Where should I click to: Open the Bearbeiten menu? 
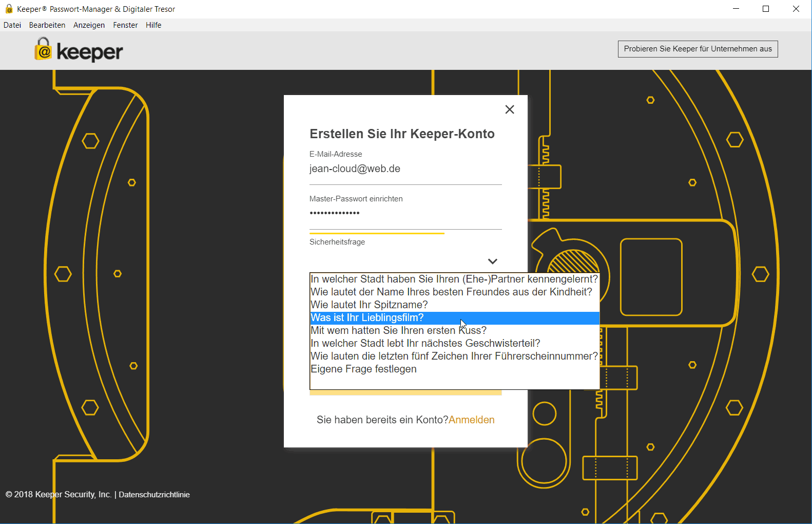(x=47, y=25)
